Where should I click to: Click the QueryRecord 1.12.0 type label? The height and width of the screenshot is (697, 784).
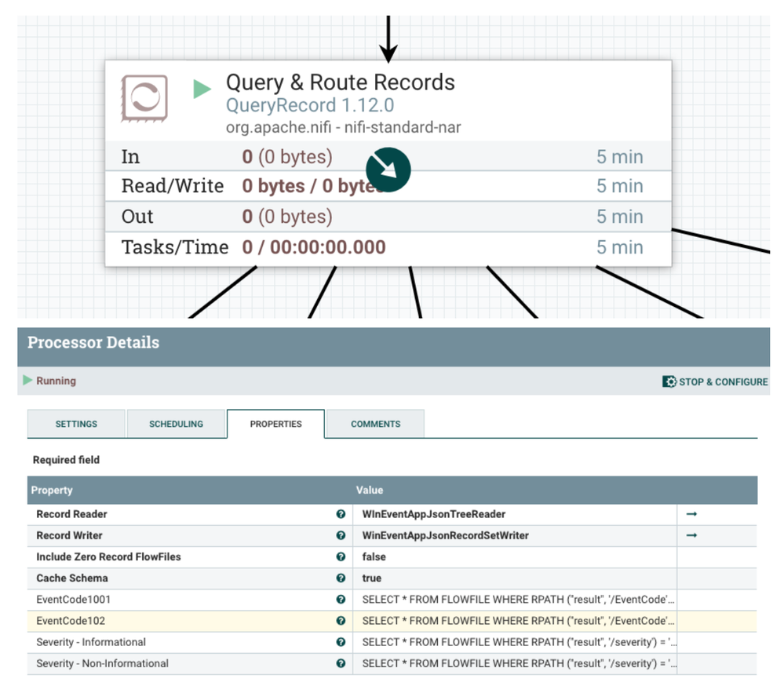click(309, 105)
